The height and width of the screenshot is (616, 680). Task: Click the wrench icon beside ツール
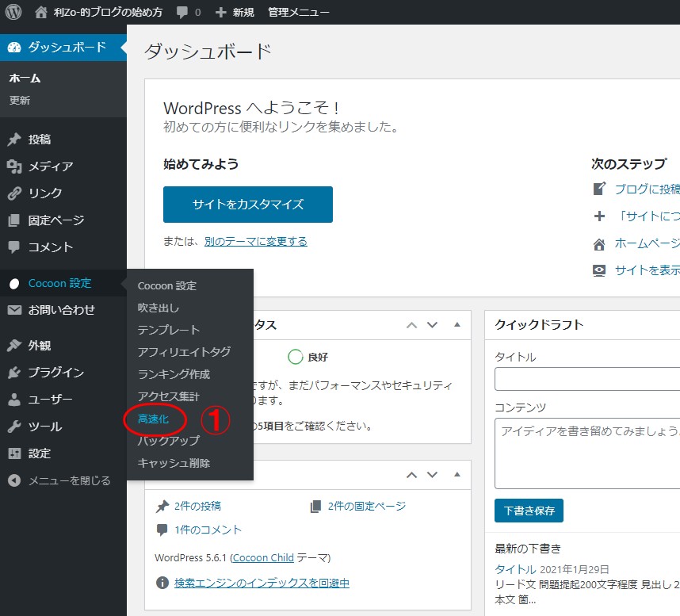pyautogui.click(x=14, y=427)
